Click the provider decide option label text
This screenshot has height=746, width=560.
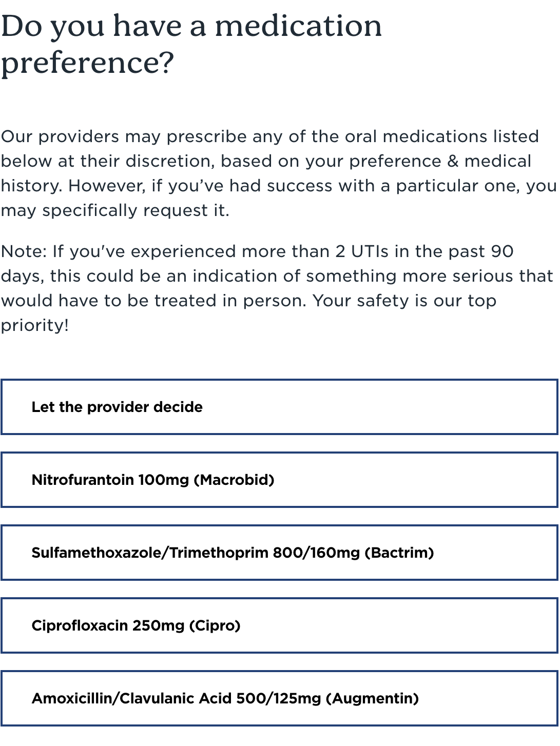click(x=117, y=407)
